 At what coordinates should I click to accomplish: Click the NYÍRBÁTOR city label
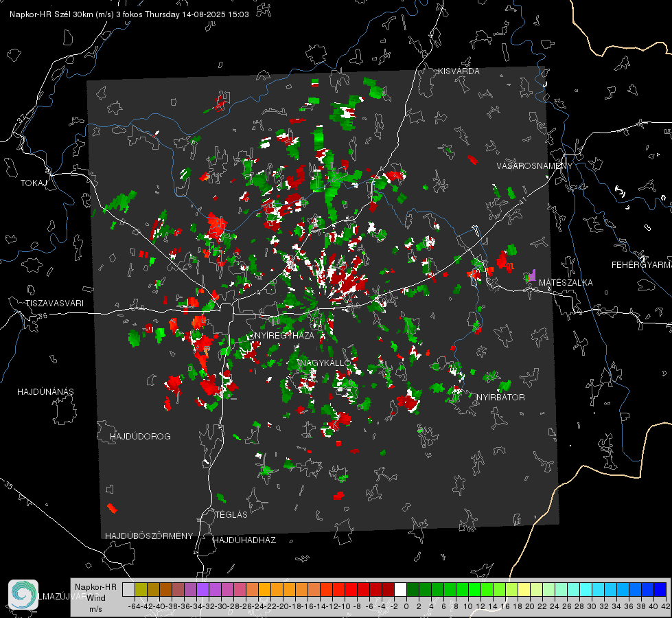[500, 398]
